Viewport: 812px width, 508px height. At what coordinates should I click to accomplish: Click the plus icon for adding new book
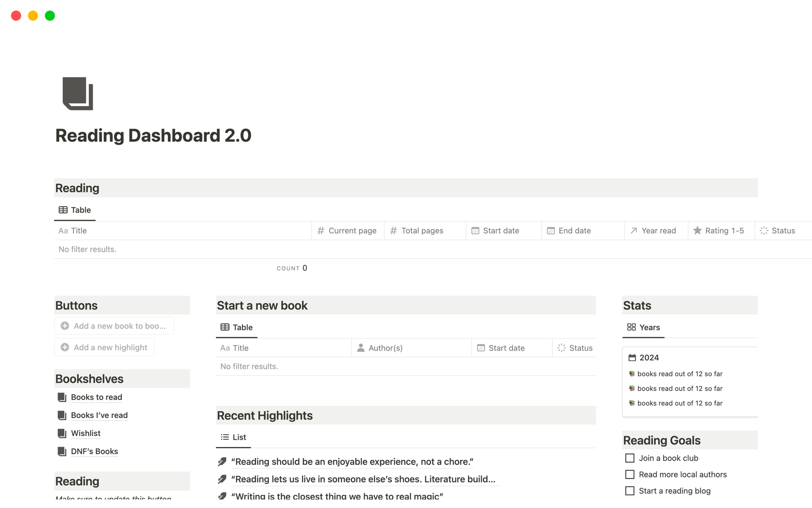(x=65, y=326)
